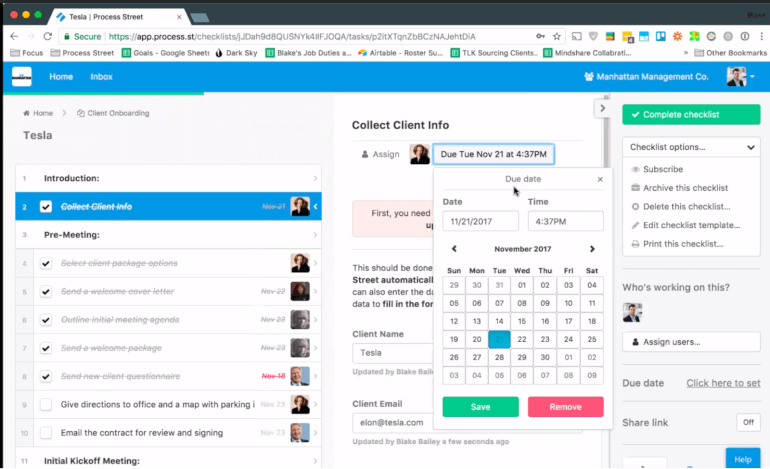
Task: Go back with browser back arrow
Action: pyautogui.click(x=14, y=36)
